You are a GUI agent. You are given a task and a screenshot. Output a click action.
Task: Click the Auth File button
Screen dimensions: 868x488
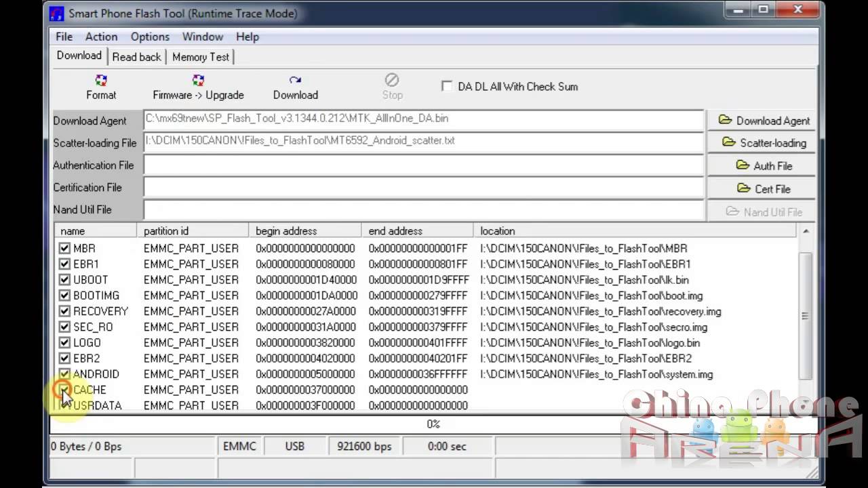pyautogui.click(x=764, y=166)
